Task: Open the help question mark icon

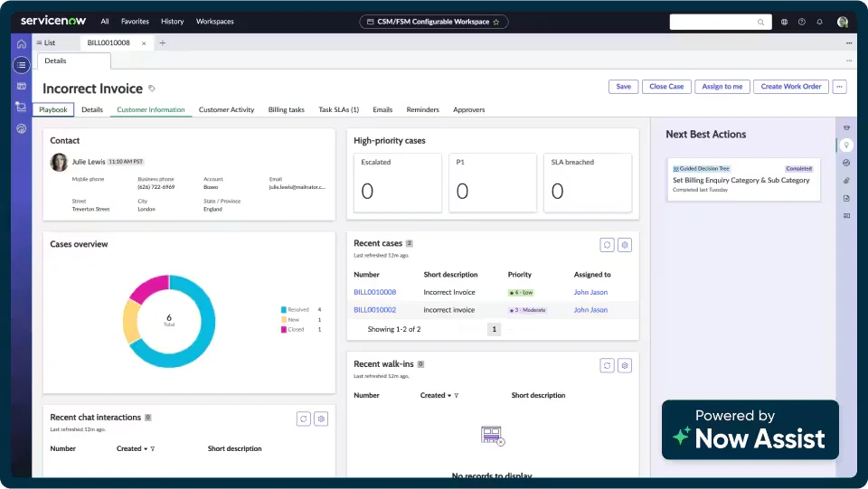Action: tap(801, 22)
